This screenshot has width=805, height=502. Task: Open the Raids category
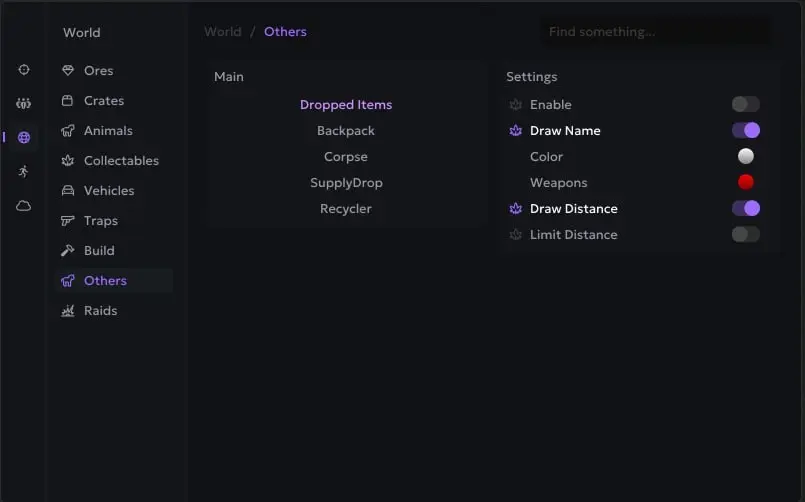tap(100, 311)
